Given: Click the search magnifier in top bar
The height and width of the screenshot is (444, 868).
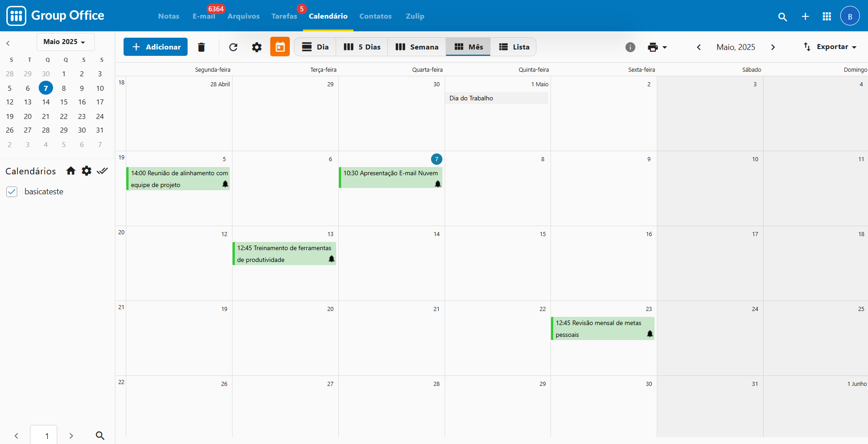Looking at the screenshot, I should 782,17.
